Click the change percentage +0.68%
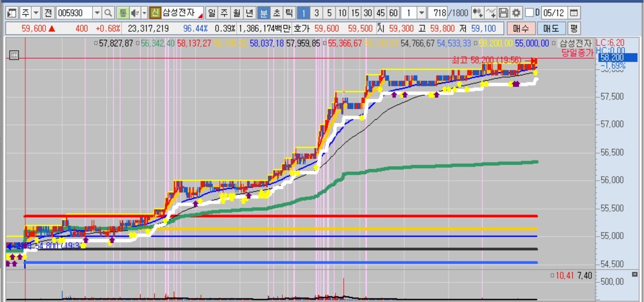This screenshot has width=644, height=302. (x=108, y=29)
